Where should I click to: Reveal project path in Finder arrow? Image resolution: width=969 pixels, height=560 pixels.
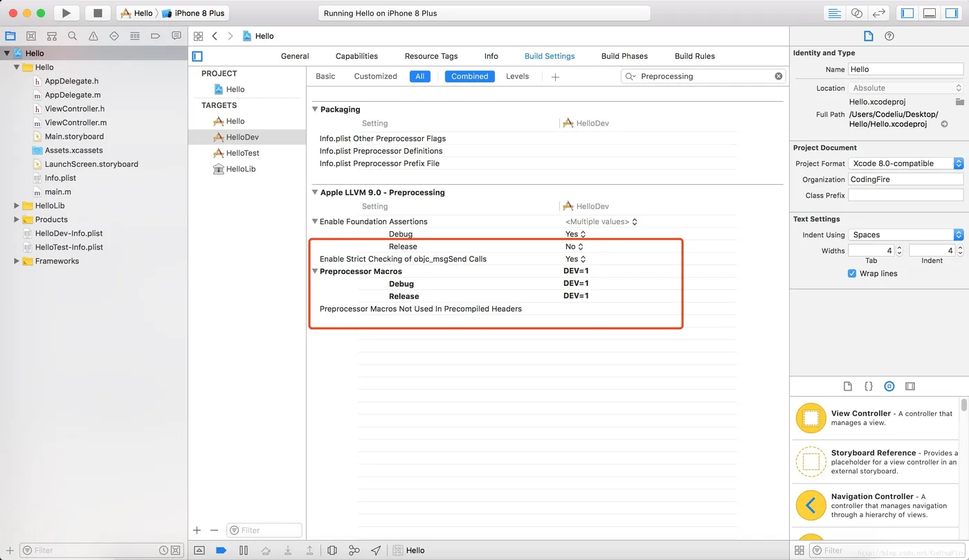click(944, 124)
